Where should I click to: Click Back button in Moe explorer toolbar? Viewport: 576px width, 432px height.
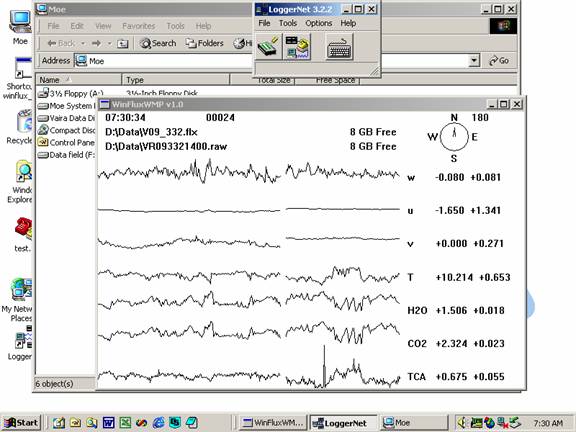[61, 43]
